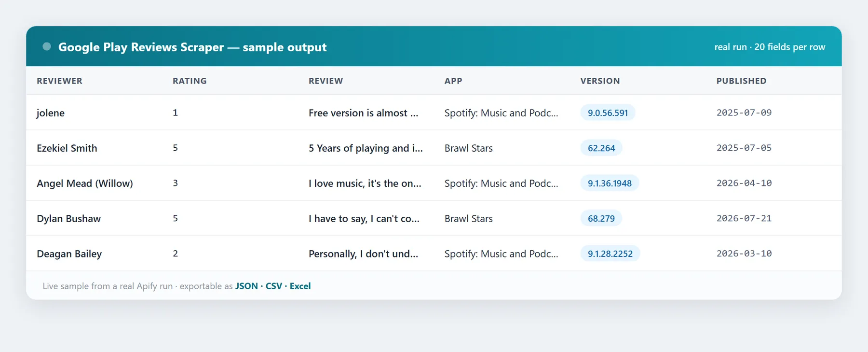The width and height of the screenshot is (868, 352).
Task: Click Spotify app cell in jolene's row
Action: 501,113
